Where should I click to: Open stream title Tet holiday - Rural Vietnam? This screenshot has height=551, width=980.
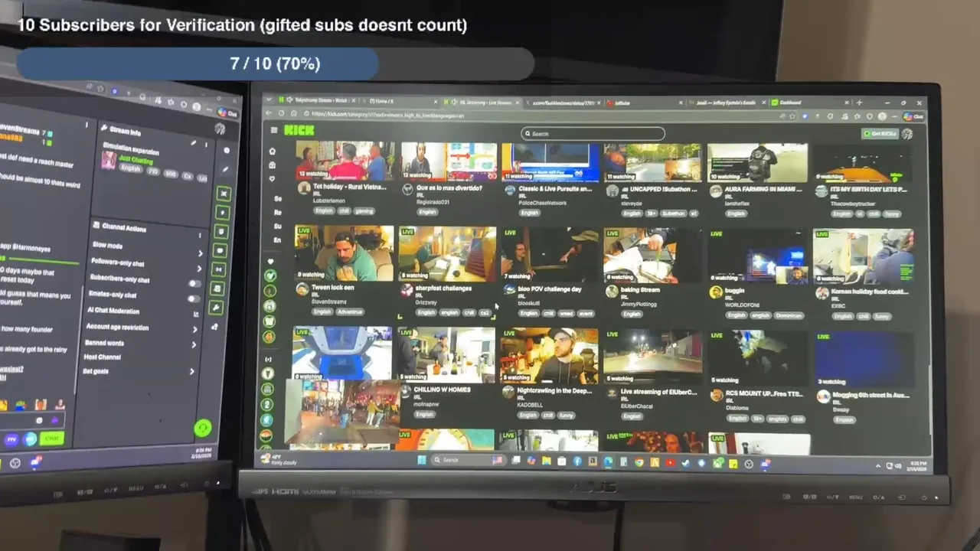click(x=350, y=187)
